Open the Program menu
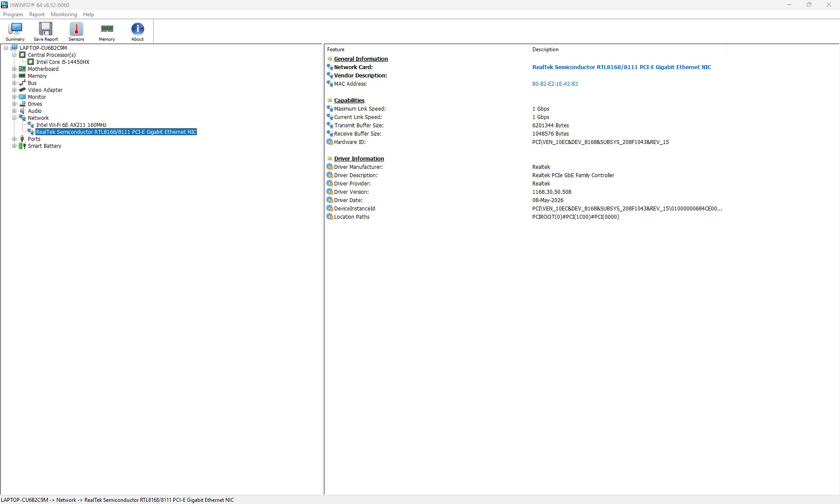This screenshot has height=504, width=840. 13,14
